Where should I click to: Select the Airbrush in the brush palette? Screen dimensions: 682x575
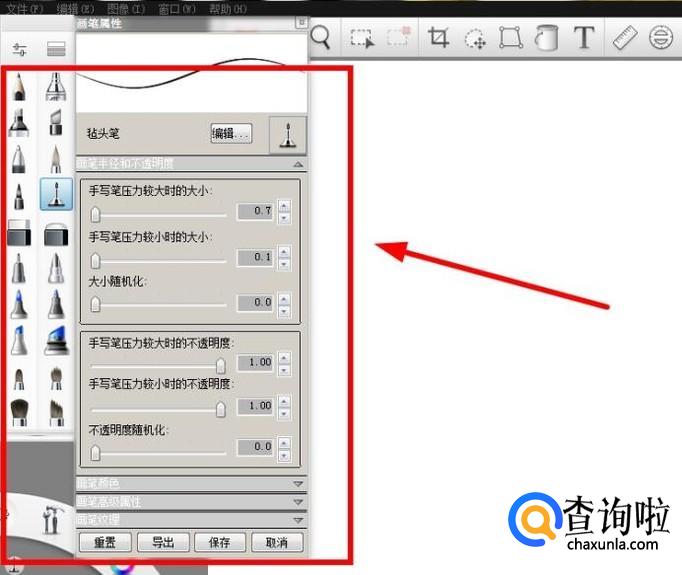pos(56,87)
